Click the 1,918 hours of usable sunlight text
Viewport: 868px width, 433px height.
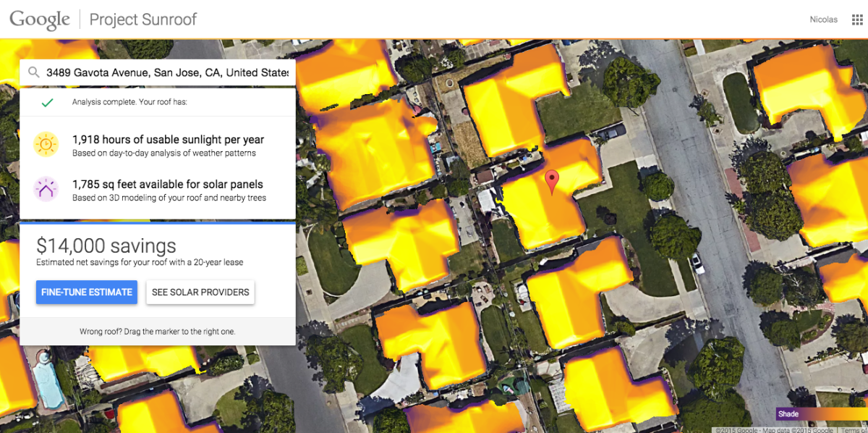point(168,140)
